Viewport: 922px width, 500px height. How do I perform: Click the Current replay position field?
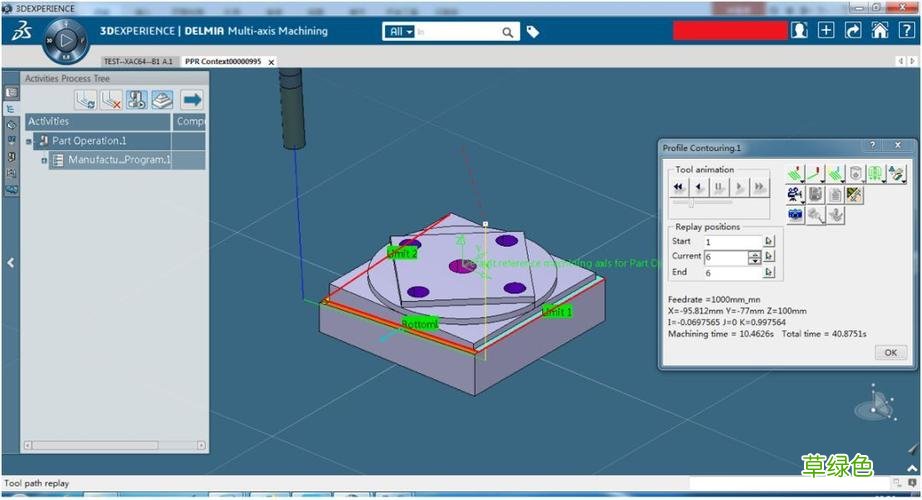725,257
